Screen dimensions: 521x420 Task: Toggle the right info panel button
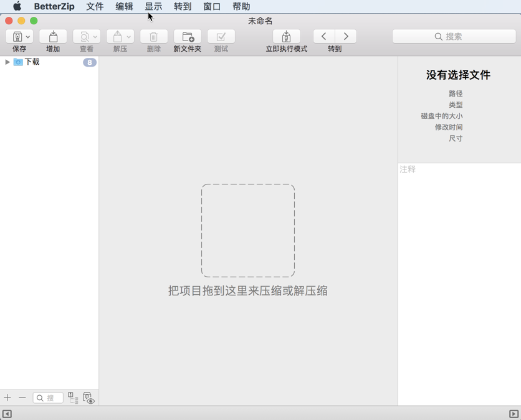(514, 414)
